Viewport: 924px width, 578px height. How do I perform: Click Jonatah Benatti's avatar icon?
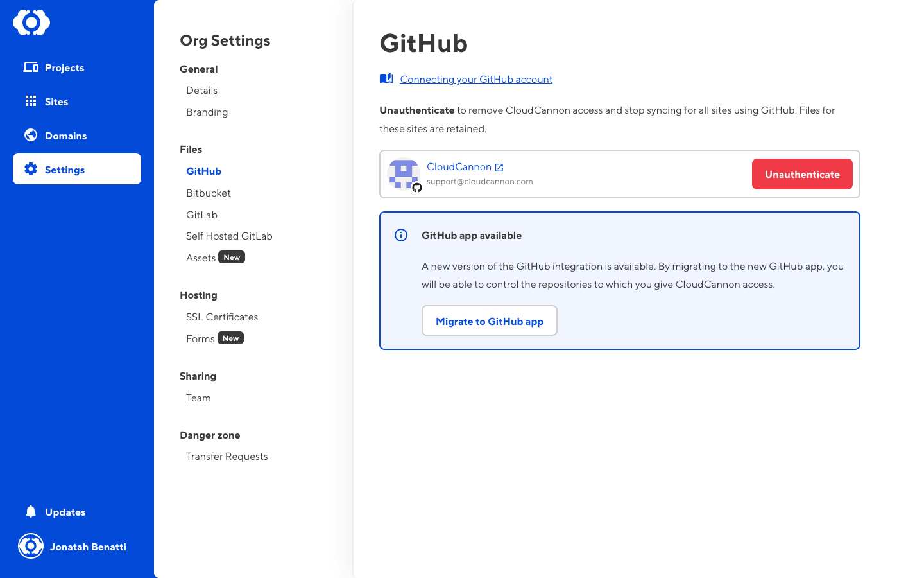pos(31,546)
